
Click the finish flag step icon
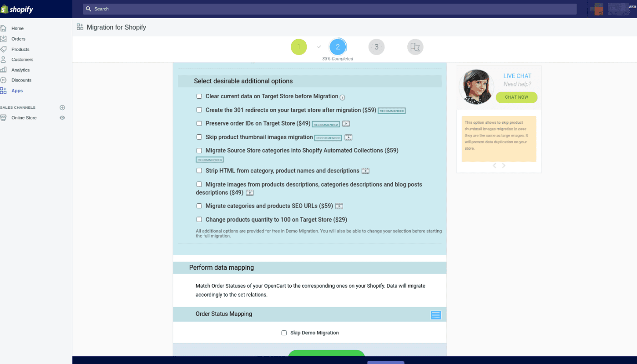point(415,47)
